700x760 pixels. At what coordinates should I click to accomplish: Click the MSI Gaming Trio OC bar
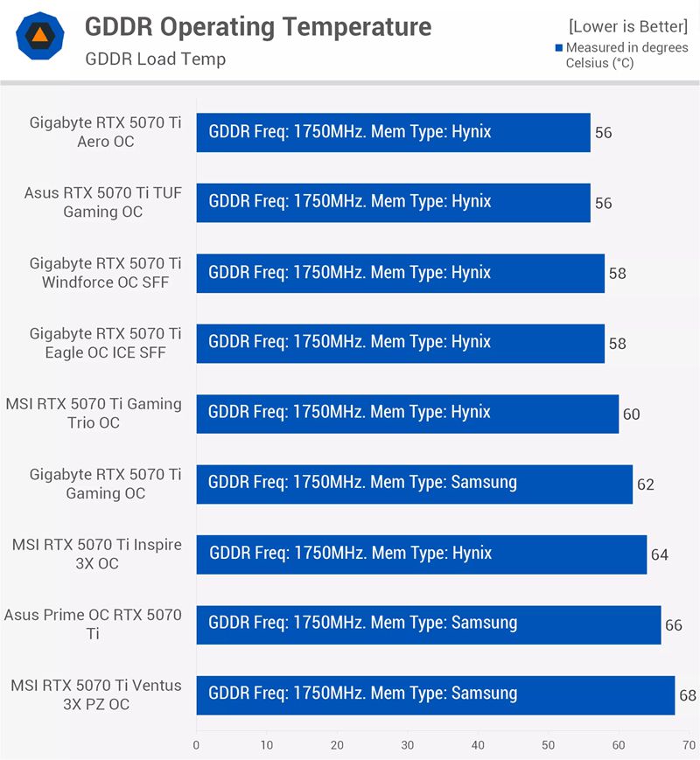407,415
